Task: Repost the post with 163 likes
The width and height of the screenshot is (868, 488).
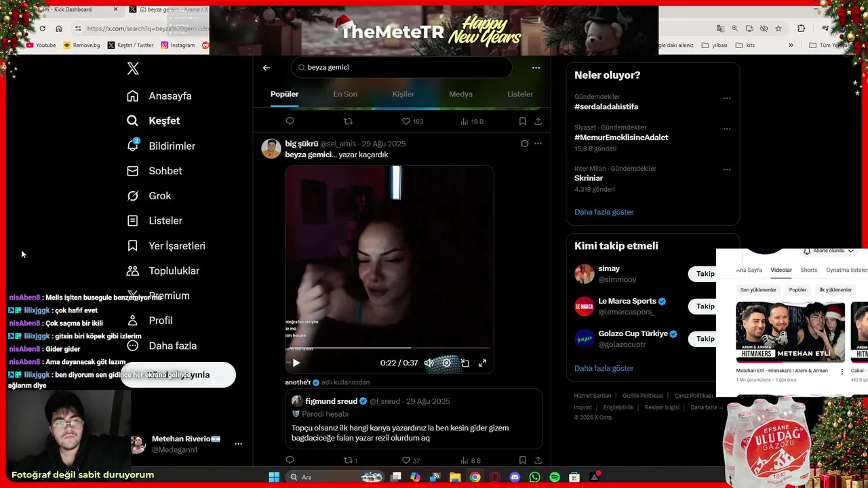Action: tap(348, 121)
